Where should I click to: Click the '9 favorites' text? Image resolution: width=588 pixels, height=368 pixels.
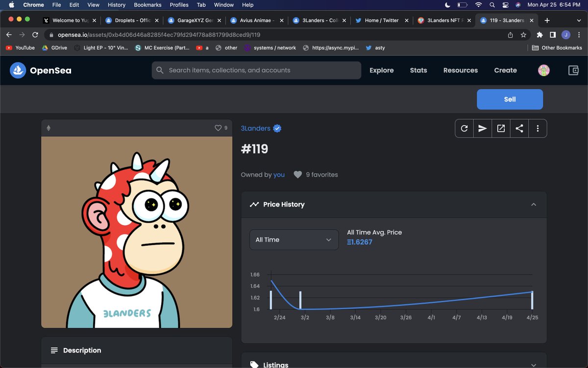point(322,175)
